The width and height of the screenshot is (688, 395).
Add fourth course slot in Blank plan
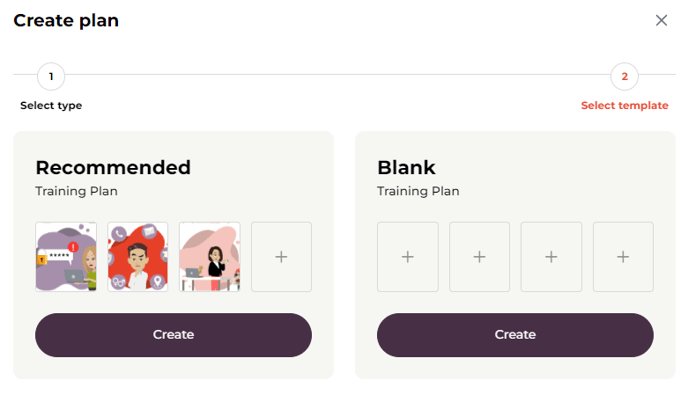[x=623, y=257]
